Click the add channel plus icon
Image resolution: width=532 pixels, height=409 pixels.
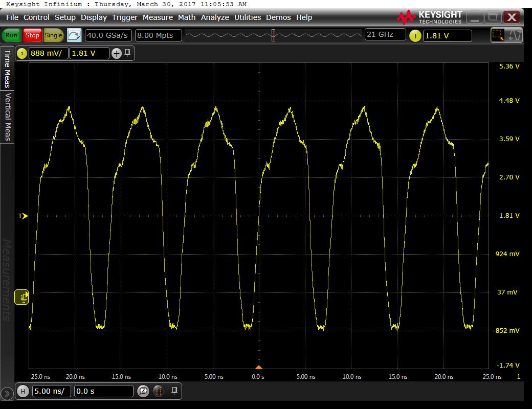pyautogui.click(x=117, y=53)
